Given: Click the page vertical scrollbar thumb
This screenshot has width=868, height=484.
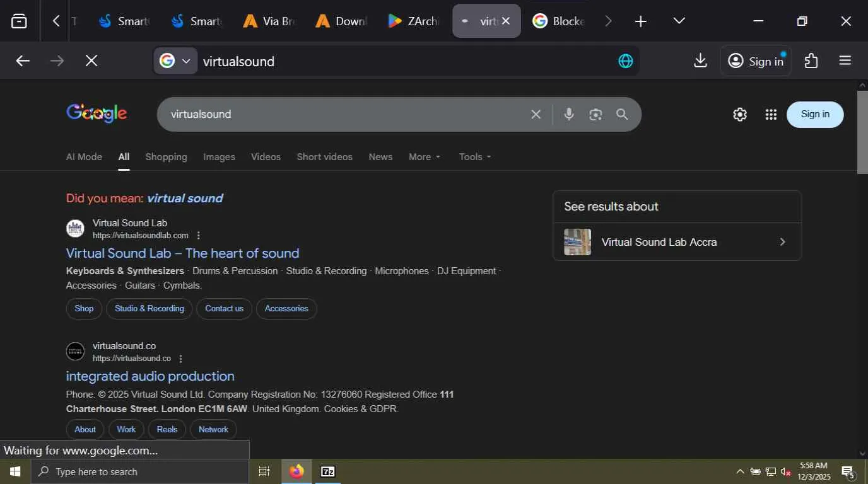Looking at the screenshot, I should (x=862, y=132).
